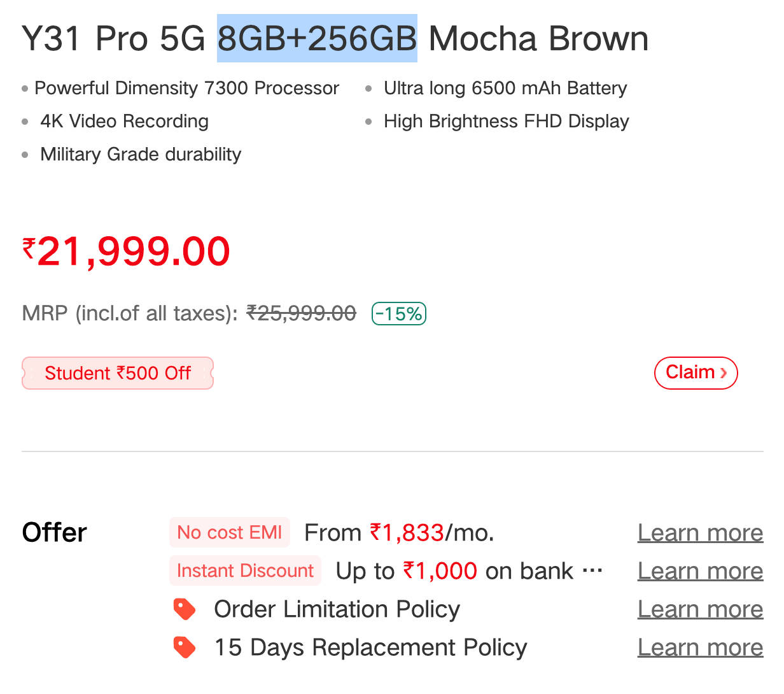Image resolution: width=784 pixels, height=694 pixels.
Task: Click the Powerful Dimensity 7300 Processor feature
Action: [186, 88]
